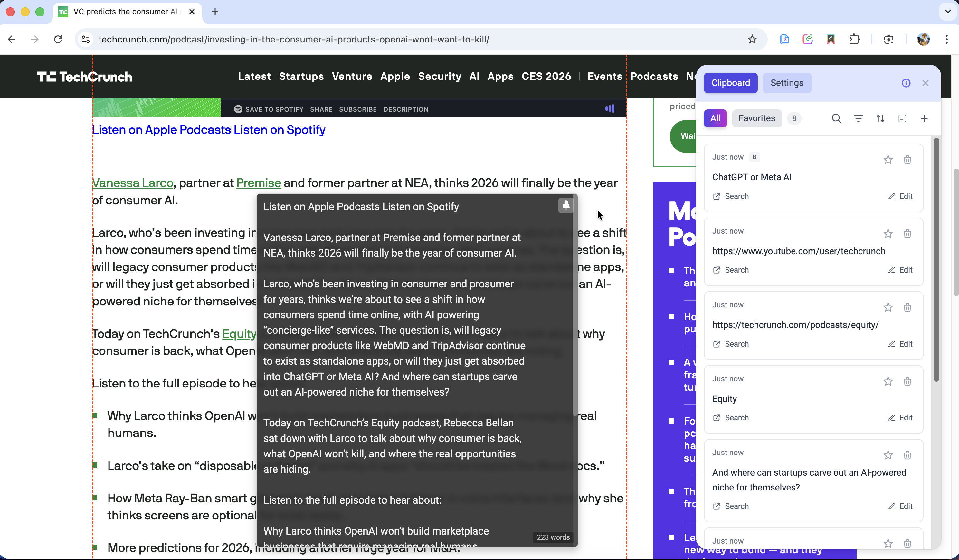The image size is (959, 560).
Task: Click the search icon in clipboard panel
Action: [836, 118]
